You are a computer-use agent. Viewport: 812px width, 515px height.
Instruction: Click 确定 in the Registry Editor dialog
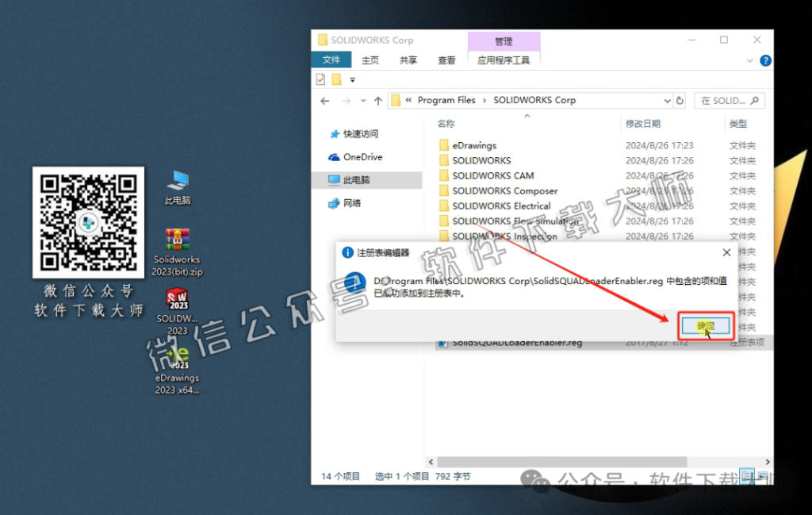[704, 325]
